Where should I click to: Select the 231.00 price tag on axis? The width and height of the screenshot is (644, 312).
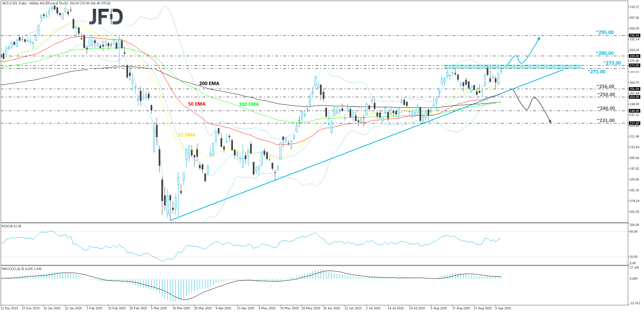click(x=634, y=123)
